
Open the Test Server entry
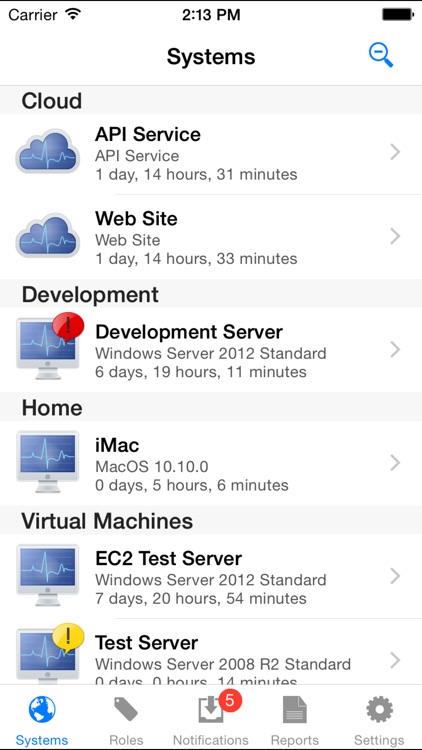point(211,651)
